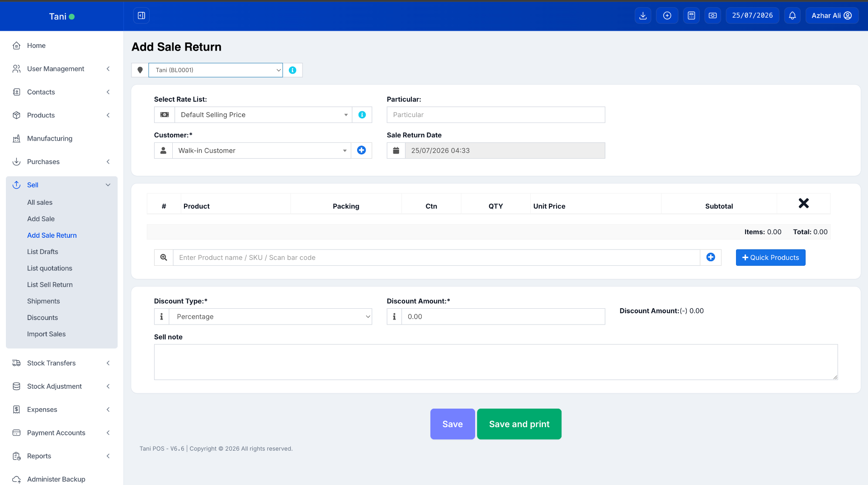Image resolution: width=868 pixels, height=485 pixels.
Task: Collapse the Sell menu
Action: [61, 185]
